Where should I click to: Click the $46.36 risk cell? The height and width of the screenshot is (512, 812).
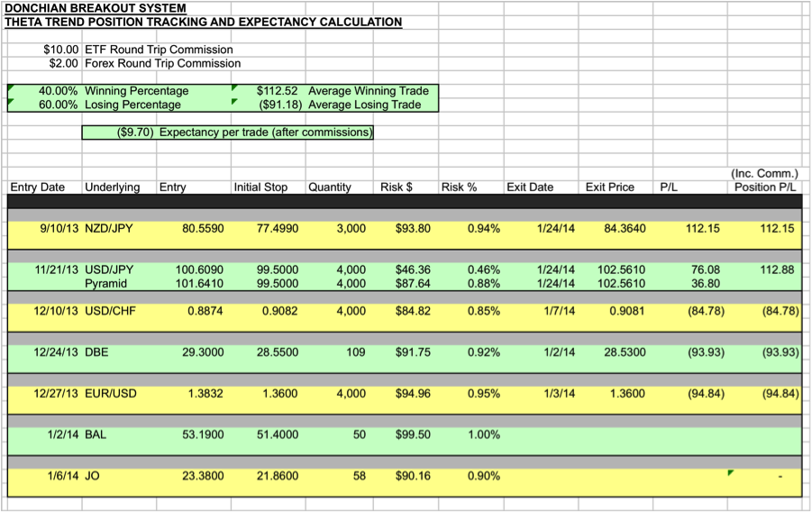(413, 270)
